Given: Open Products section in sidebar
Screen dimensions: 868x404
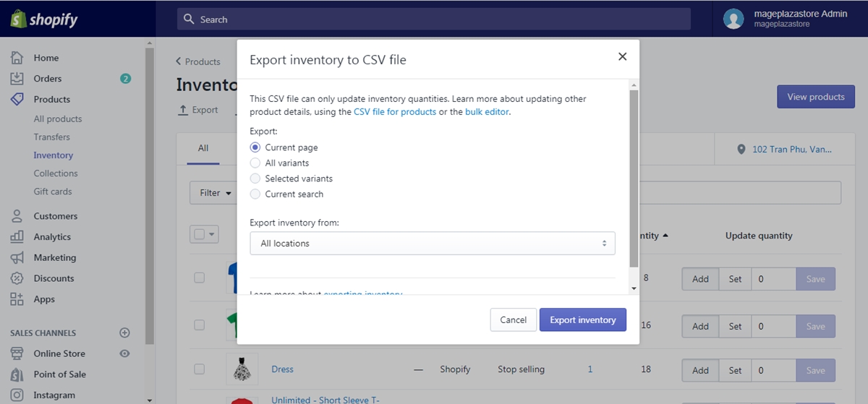Looking at the screenshot, I should point(51,99).
